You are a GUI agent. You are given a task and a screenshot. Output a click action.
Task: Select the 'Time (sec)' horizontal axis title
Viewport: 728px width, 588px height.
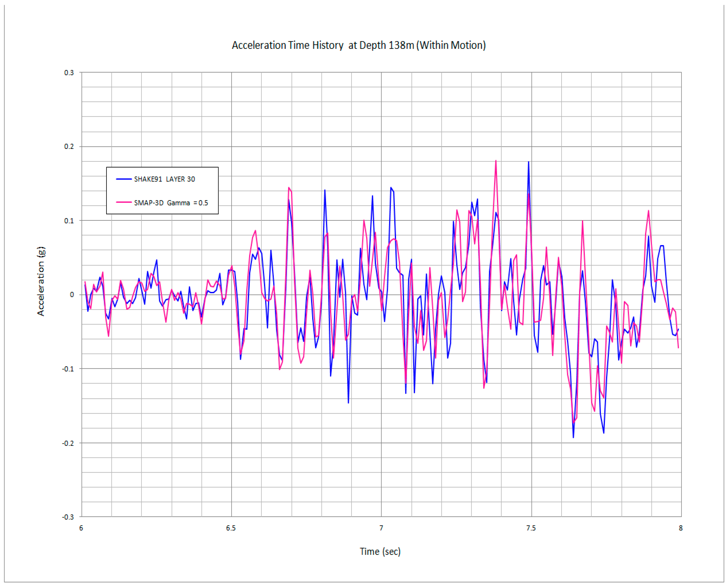click(x=380, y=552)
